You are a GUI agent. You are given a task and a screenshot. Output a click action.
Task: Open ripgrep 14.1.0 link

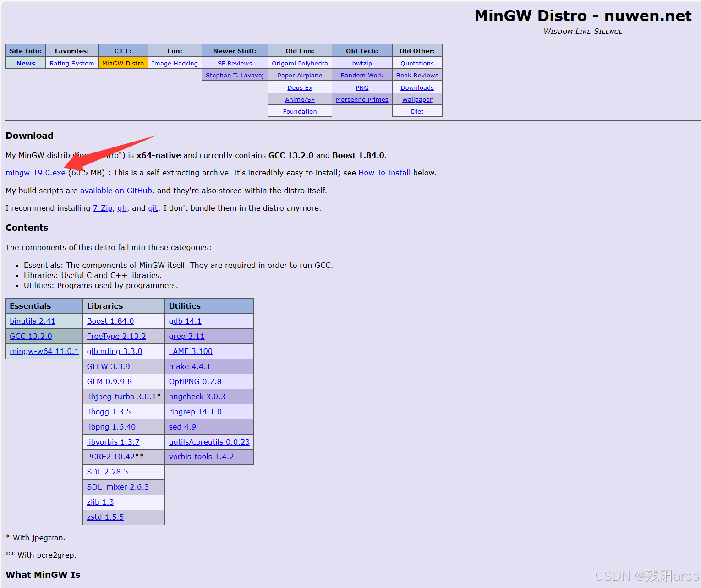point(195,412)
